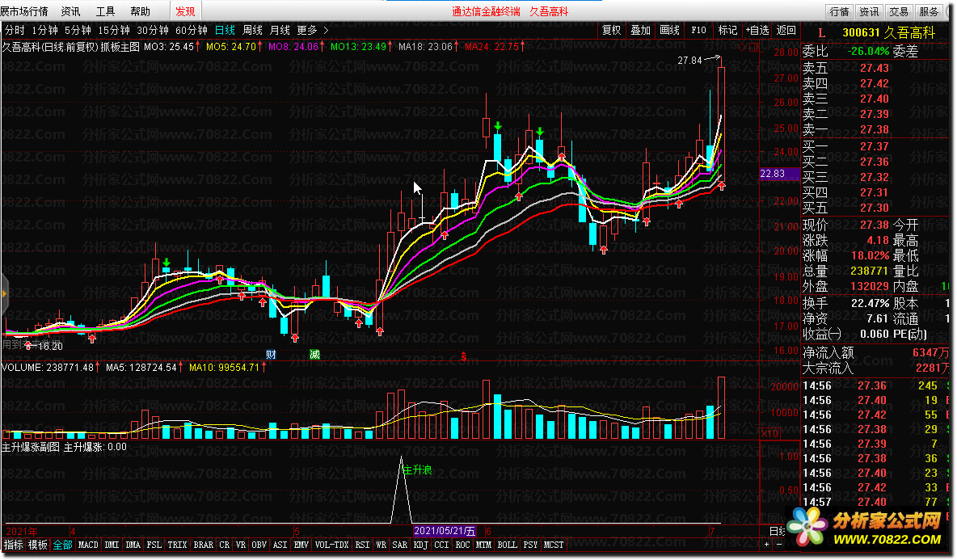Click the red L icon beside the stock code
Viewport: 957px width, 560px height.
[821, 33]
